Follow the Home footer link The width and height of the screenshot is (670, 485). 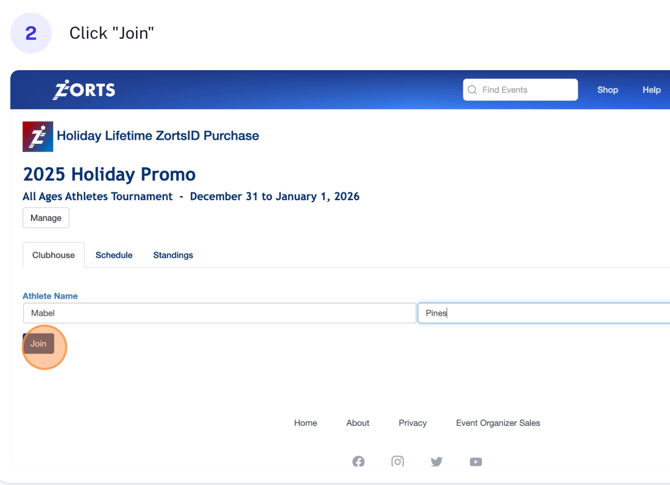(x=305, y=423)
